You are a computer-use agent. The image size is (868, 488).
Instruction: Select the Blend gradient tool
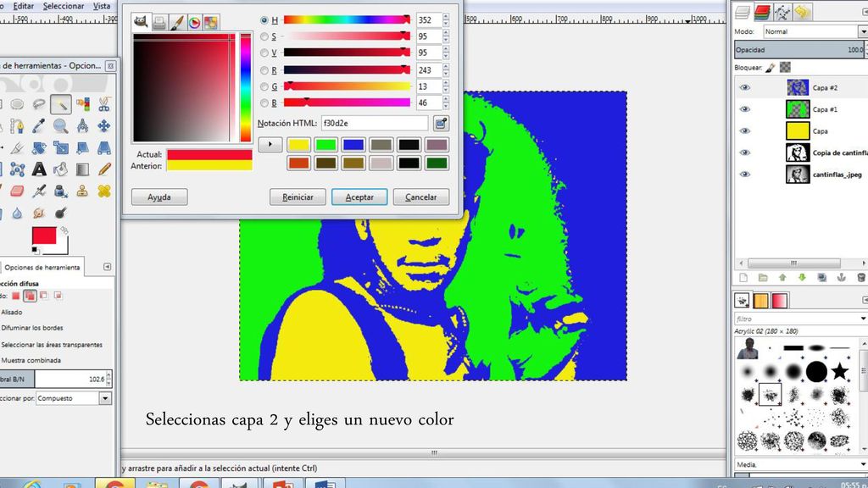[x=82, y=169]
